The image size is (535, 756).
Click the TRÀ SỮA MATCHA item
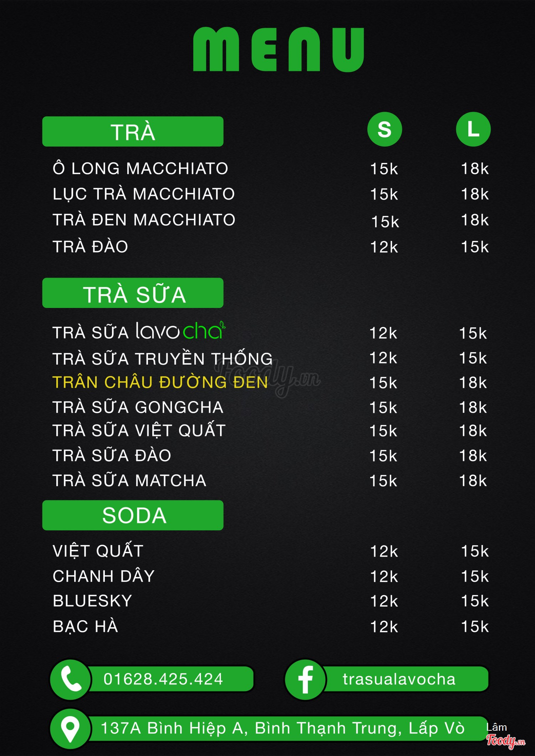(x=129, y=480)
